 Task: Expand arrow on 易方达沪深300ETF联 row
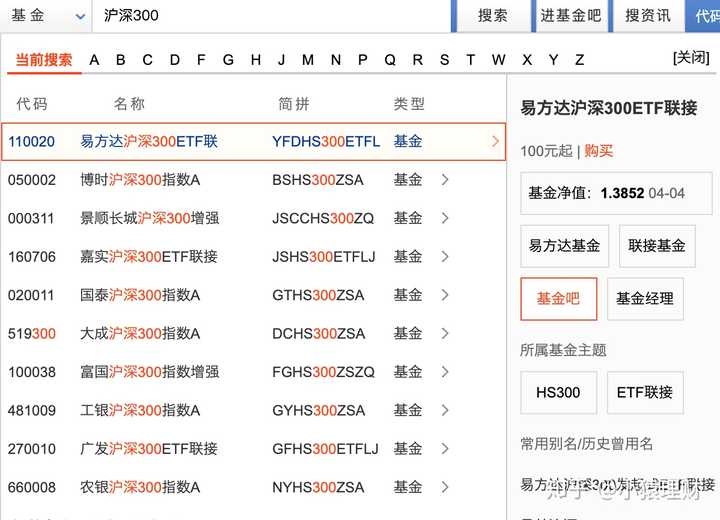495,141
